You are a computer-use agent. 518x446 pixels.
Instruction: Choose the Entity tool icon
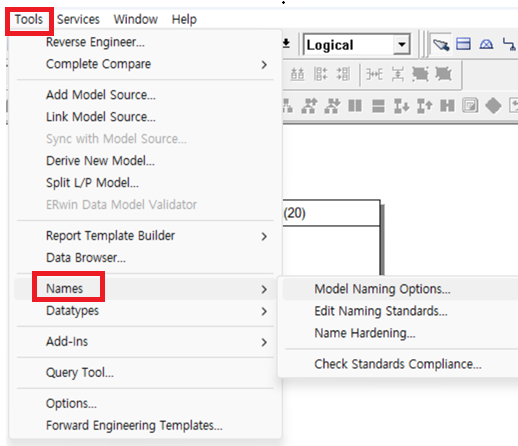(x=463, y=44)
